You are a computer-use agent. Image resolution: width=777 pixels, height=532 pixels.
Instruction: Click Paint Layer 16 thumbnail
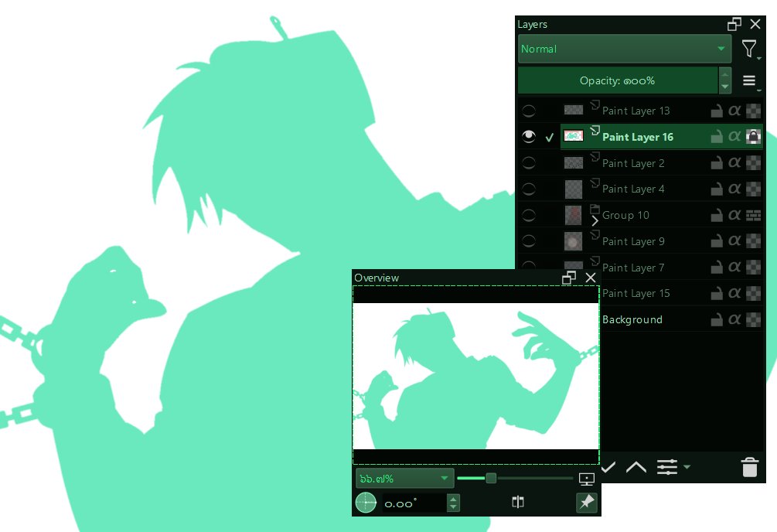pyautogui.click(x=574, y=136)
